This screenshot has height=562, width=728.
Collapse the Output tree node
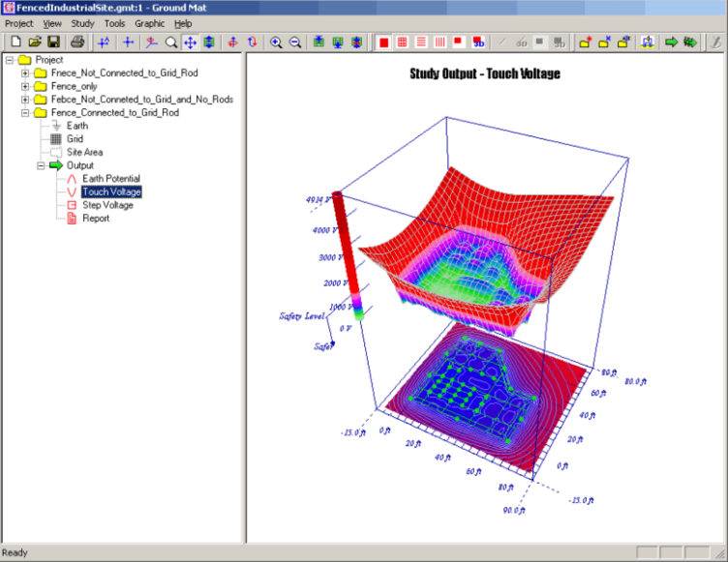click(x=41, y=165)
